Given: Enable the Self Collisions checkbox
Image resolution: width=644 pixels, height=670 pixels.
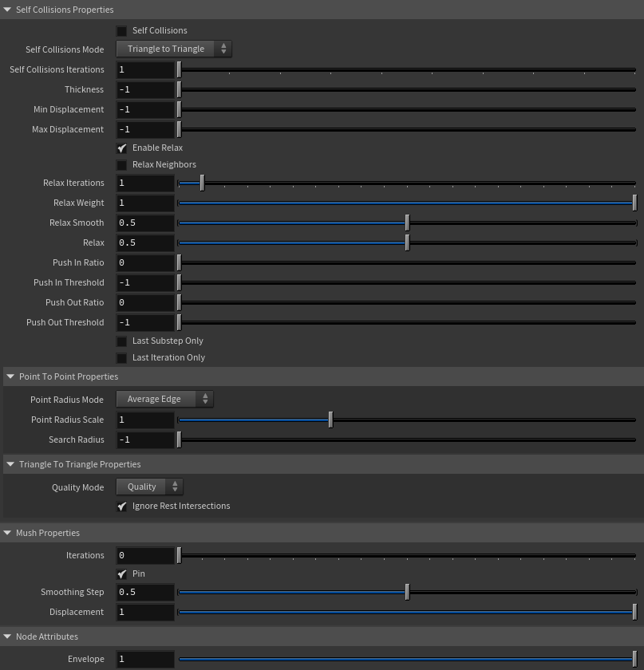Looking at the screenshot, I should coord(122,31).
